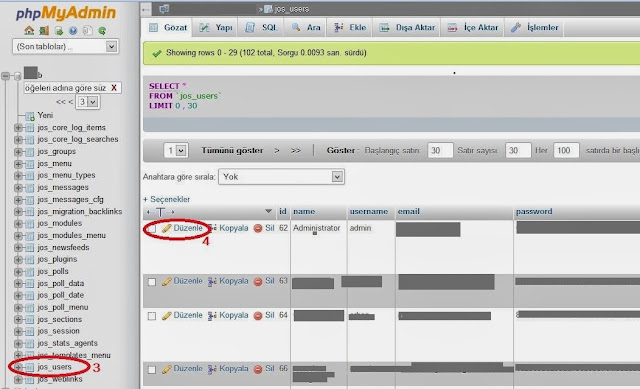Switch to the Dışa Aktar tab
The width and height of the screenshot is (640, 389).
click(x=407, y=28)
